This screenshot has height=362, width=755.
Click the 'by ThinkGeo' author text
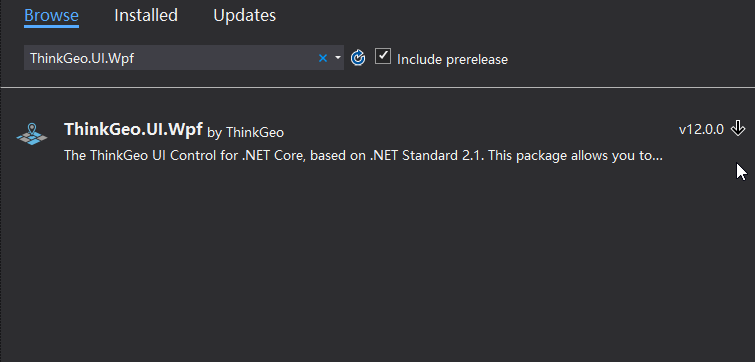245,132
